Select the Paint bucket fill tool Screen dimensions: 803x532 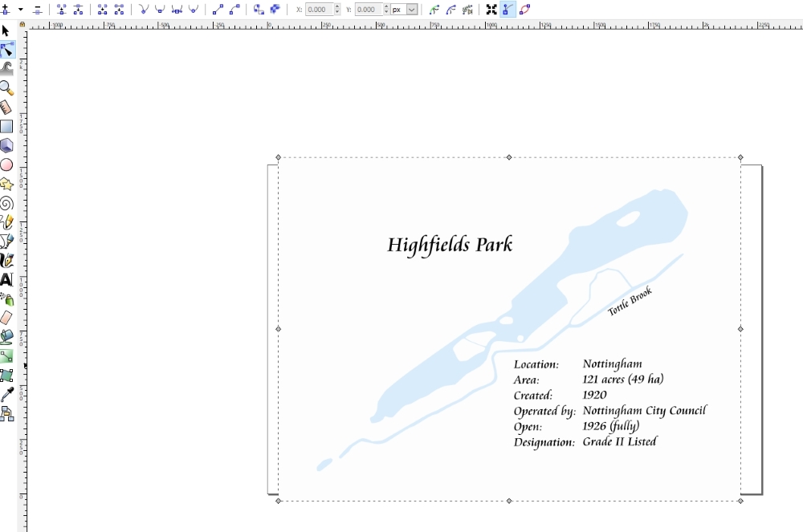tap(6, 337)
